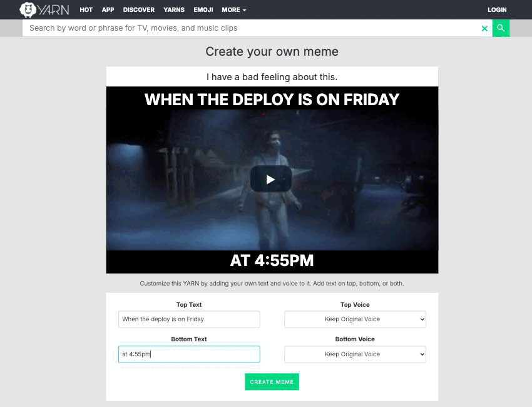
Task: Click into the Bottom Text field
Action: (x=189, y=354)
